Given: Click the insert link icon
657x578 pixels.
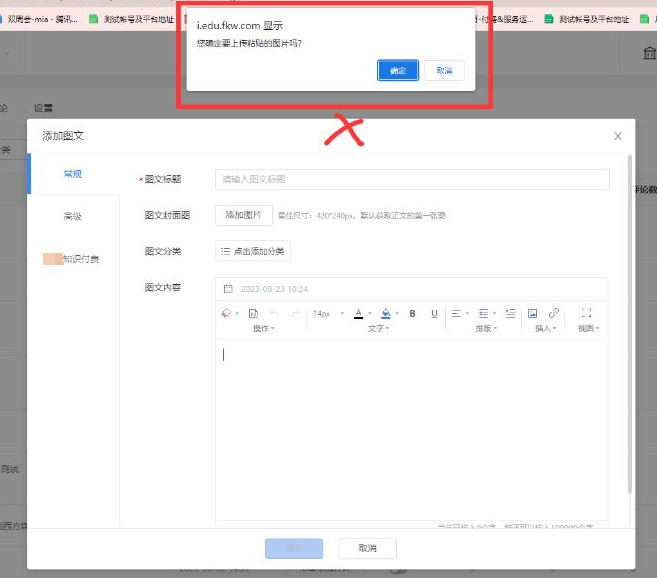Looking at the screenshot, I should 554,313.
